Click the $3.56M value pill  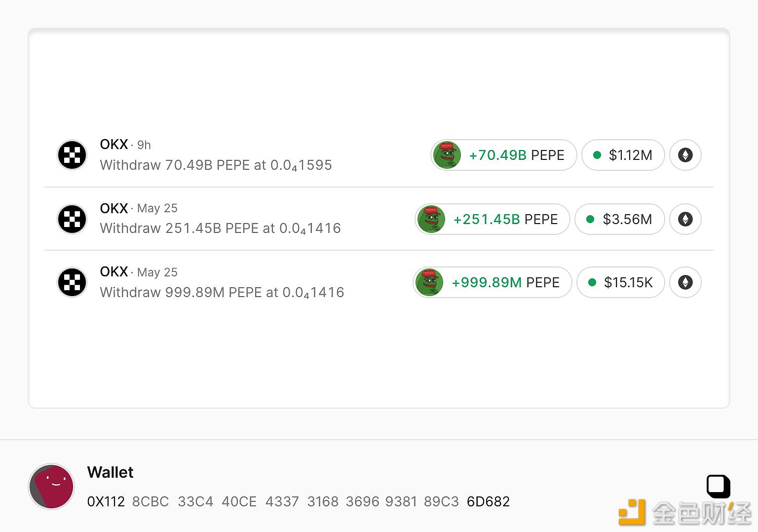(x=619, y=219)
